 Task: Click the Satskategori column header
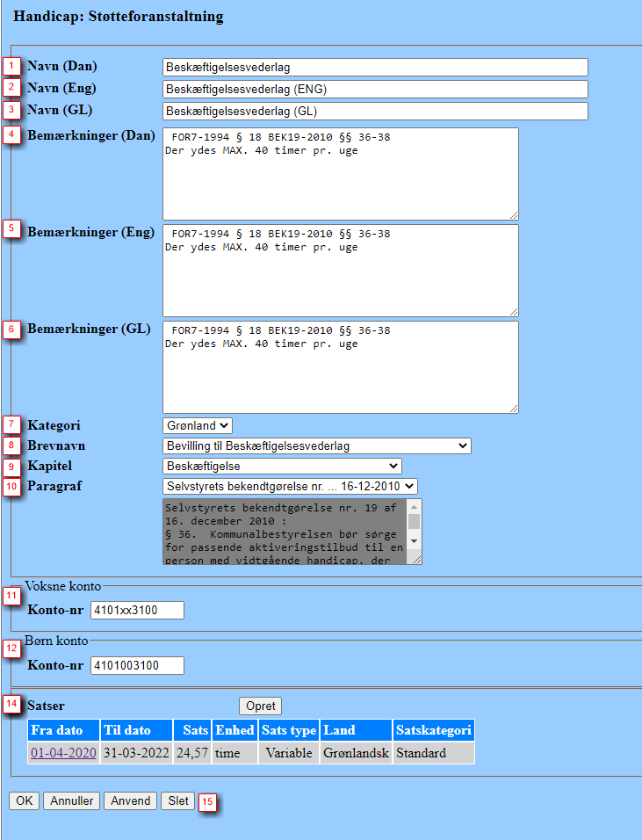pos(434,731)
